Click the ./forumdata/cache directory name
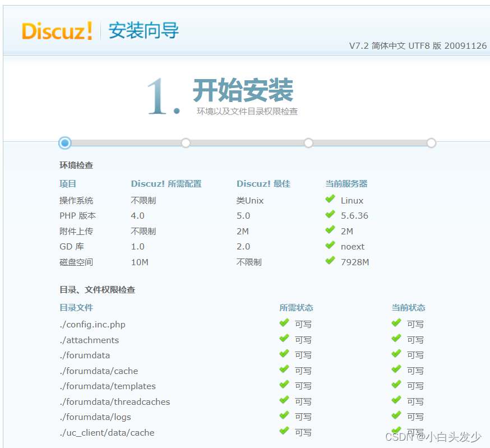 99,371
